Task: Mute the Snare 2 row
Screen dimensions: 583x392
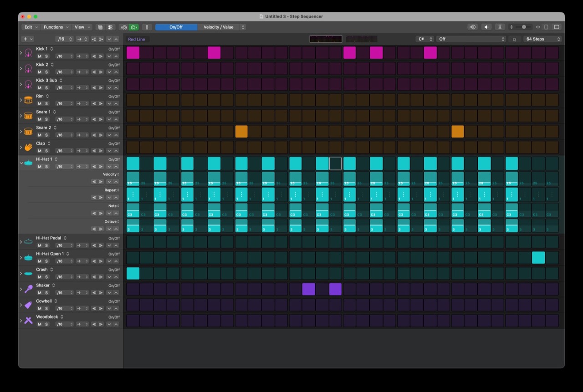Action: tap(40, 135)
